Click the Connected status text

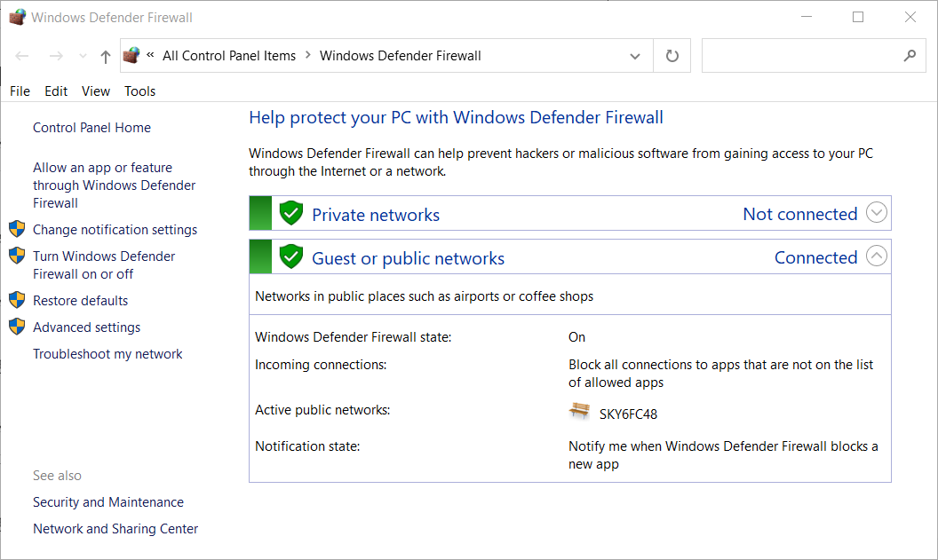[816, 257]
